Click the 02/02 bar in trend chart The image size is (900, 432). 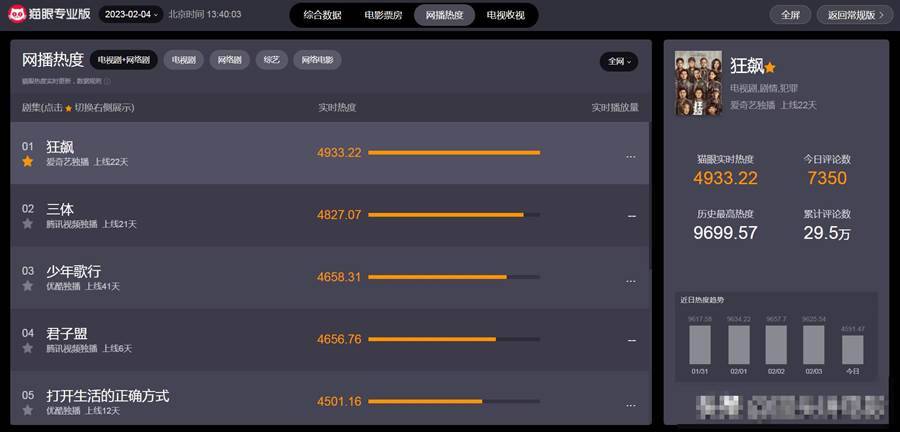(776, 345)
